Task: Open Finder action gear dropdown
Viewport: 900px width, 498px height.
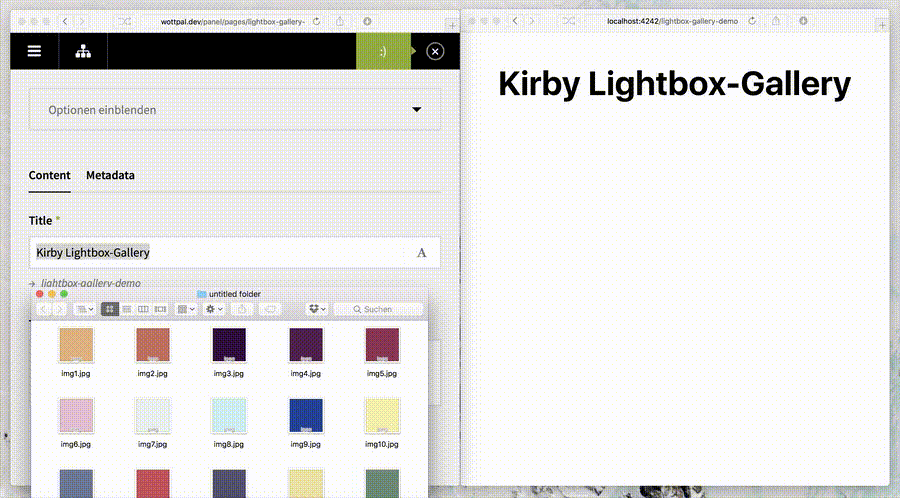Action: click(x=214, y=309)
